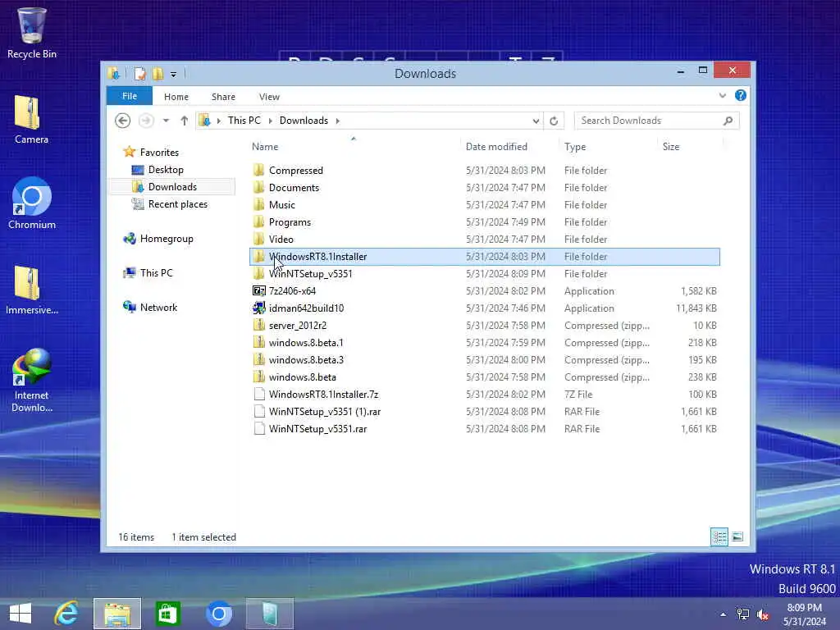Open the Help question mark icon
The width and height of the screenshot is (840, 630).
(741, 95)
